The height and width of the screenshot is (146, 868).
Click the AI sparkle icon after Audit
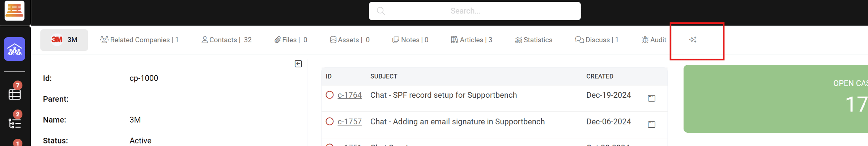(693, 40)
